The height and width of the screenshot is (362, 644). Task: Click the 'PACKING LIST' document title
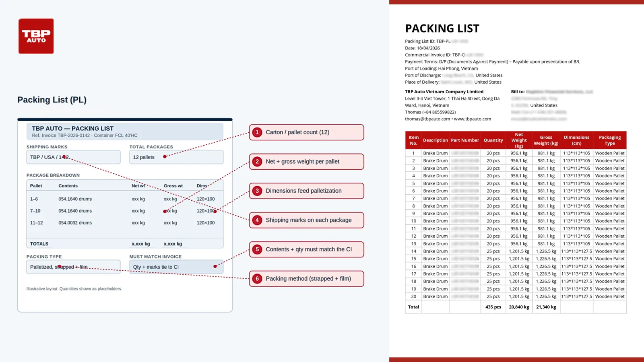[442, 29]
